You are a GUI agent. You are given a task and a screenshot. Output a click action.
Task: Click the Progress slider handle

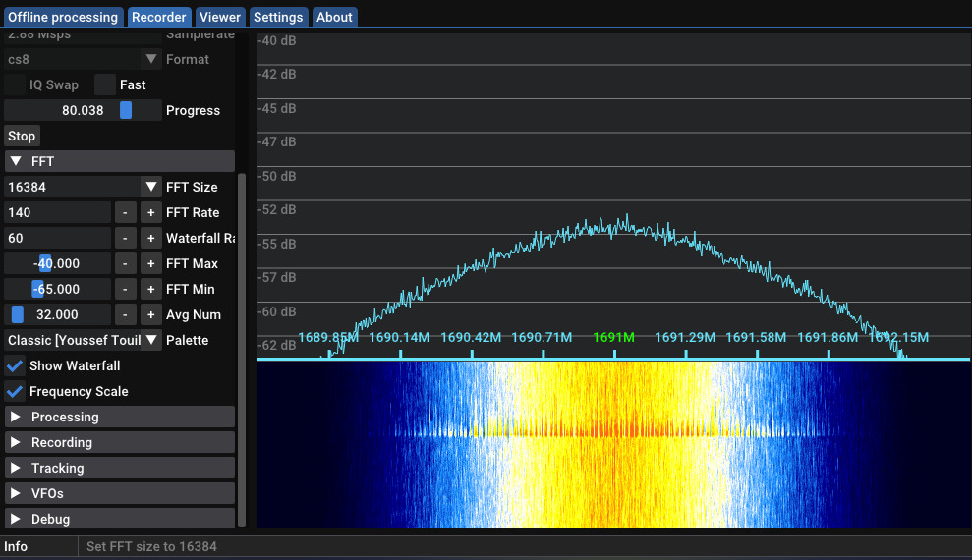(x=126, y=110)
